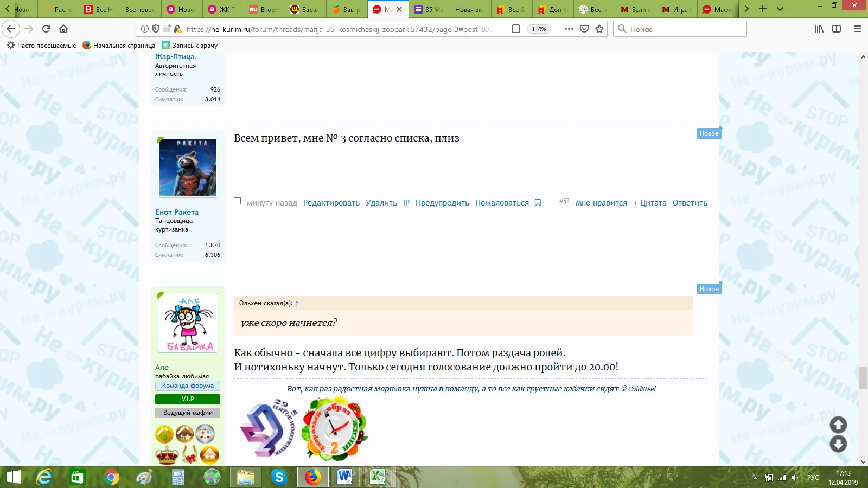Open the Firefox hamburger menu

click(858, 29)
